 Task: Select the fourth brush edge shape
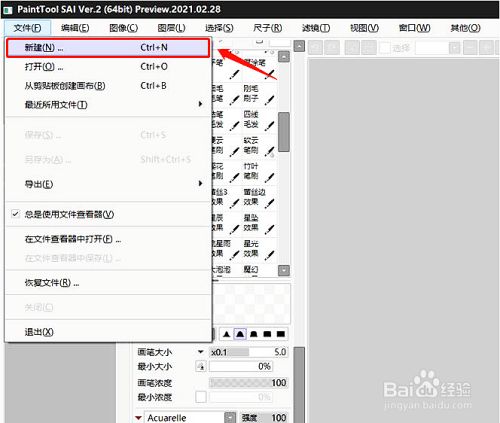[267, 334]
